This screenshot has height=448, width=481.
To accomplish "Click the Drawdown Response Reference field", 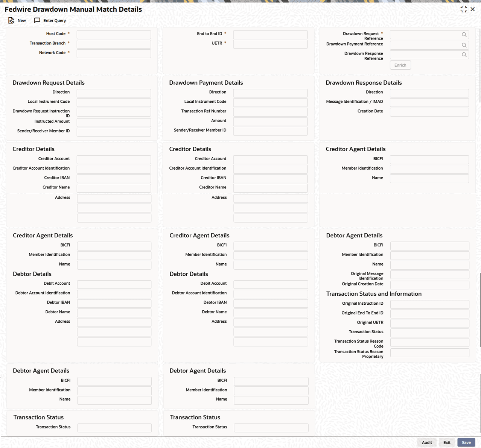I will 429,55.
